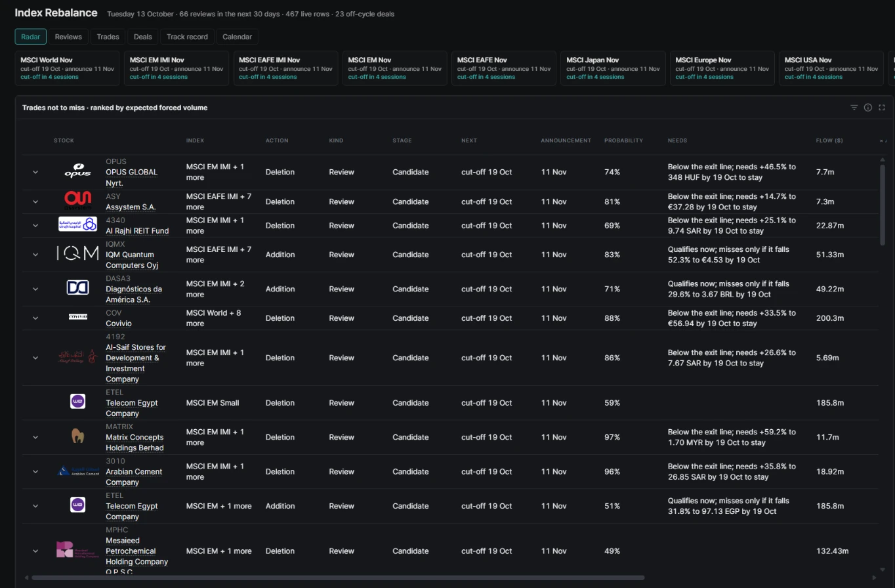The height and width of the screenshot is (588, 895).
Task: Open the Calendar tab
Action: [237, 37]
